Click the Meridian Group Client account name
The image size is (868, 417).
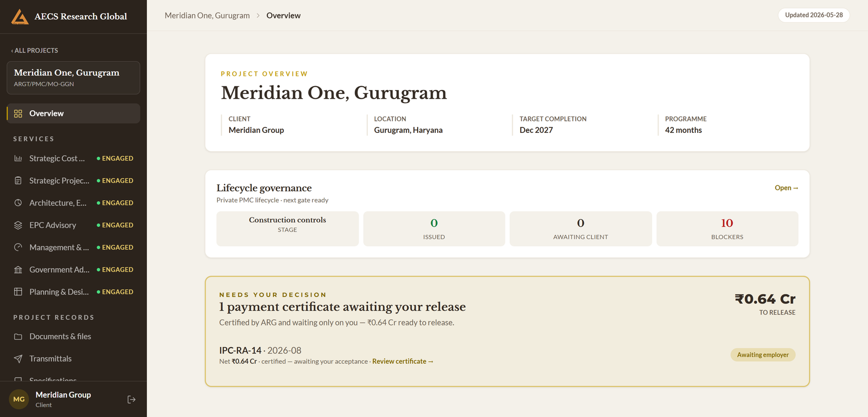pyautogui.click(x=63, y=395)
